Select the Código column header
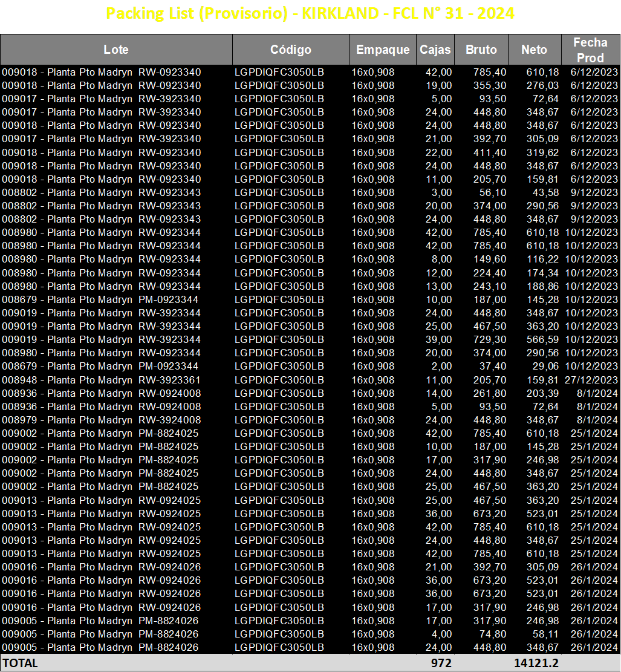Viewport: 621px width, 672px height. point(291,50)
